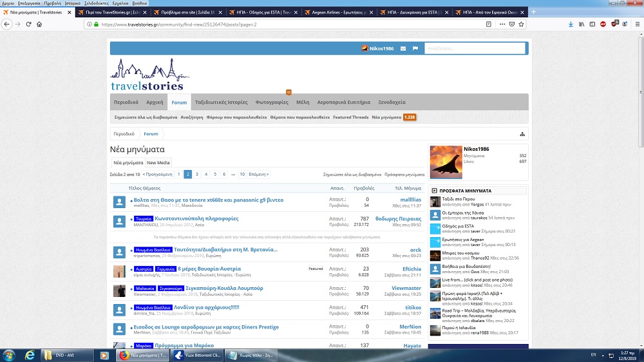
Task: Collapse the ΠΡΟΣΦΑΤΑ ΜΗΝΥΜΑΤΑ sidebar block
Action: click(x=435, y=191)
